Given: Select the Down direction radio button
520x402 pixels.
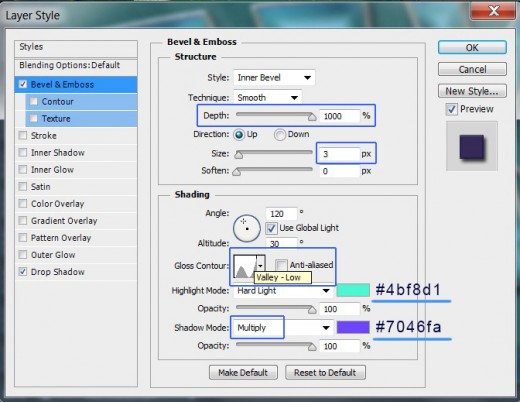Looking at the screenshot, I should pyautogui.click(x=280, y=135).
